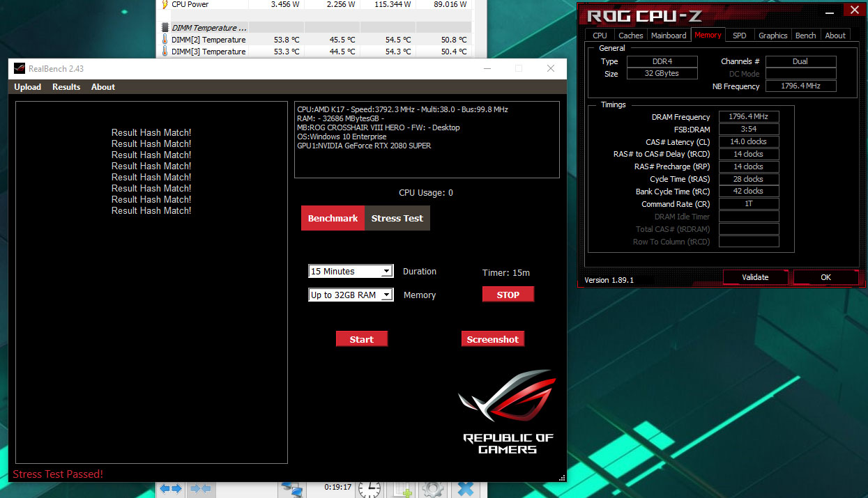Click the Timer: 15m label
The width and height of the screenshot is (868, 498).
(506, 272)
